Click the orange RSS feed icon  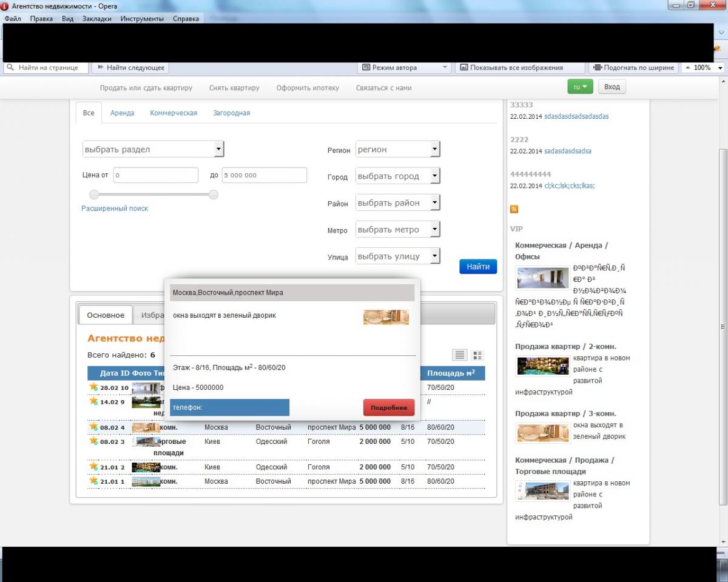click(514, 209)
